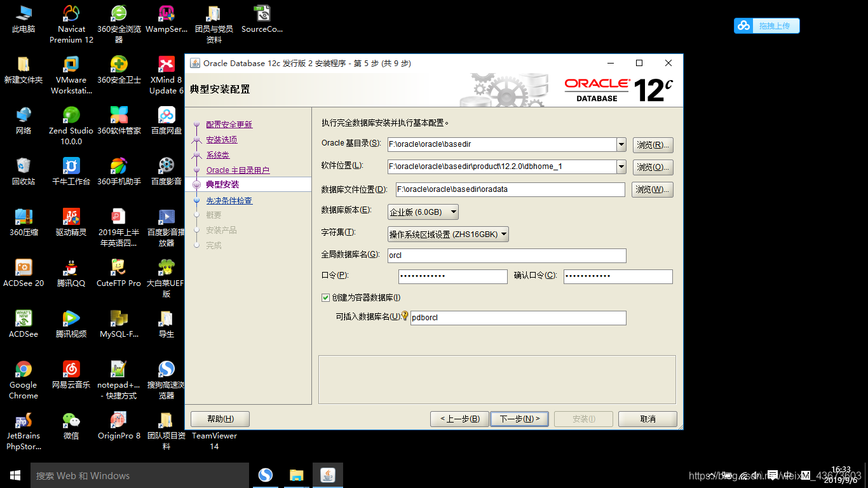Click the 取消 cancel button
868x488 pixels.
(x=648, y=419)
